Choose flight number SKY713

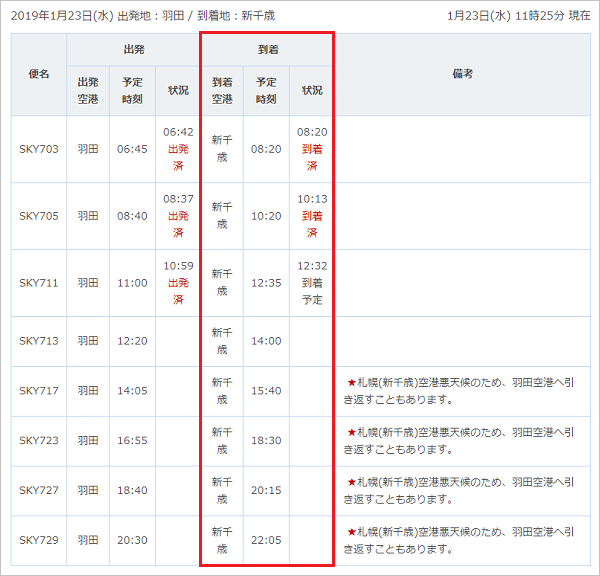[39, 341]
